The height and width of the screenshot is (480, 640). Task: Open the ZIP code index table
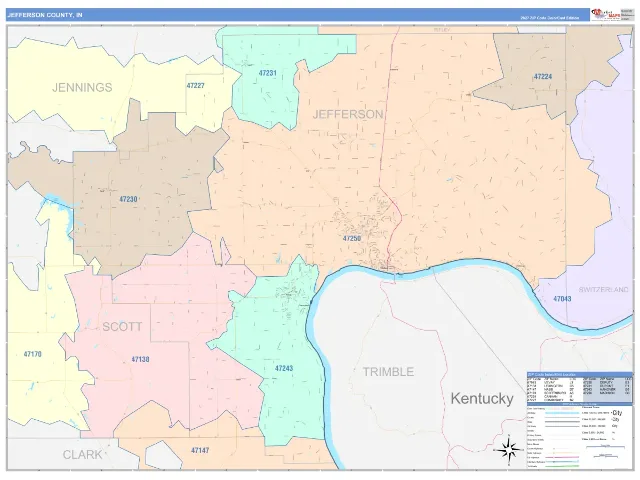pos(579,387)
